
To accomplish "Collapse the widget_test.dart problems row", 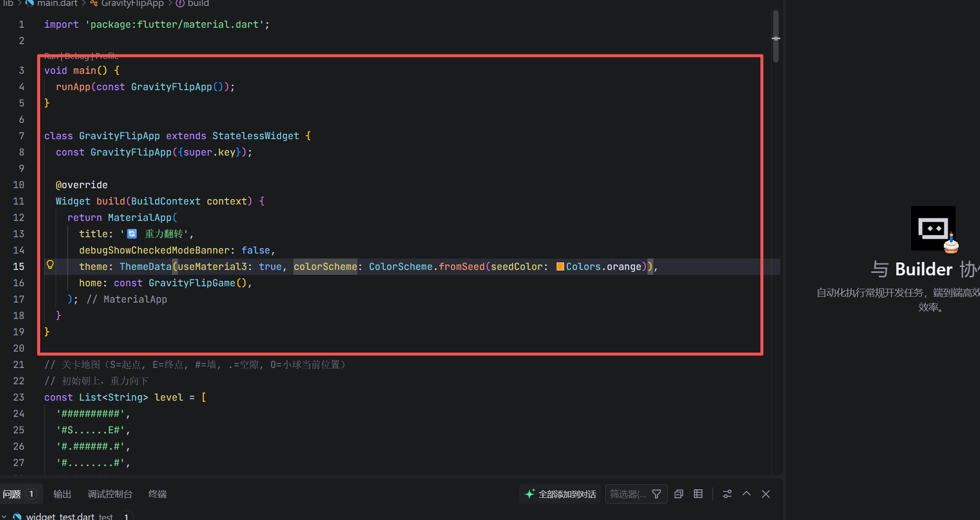I will click(4, 517).
